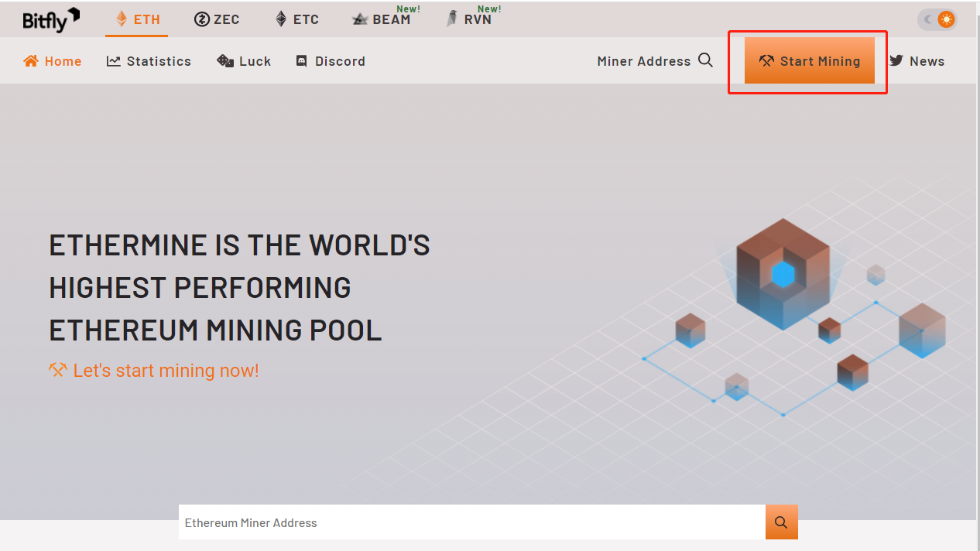The image size is (980, 551).
Task: Click the Miner Address search label
Action: point(644,61)
